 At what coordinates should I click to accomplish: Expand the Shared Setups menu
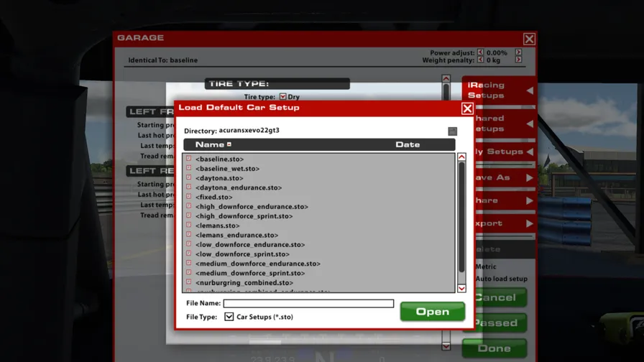505,124
